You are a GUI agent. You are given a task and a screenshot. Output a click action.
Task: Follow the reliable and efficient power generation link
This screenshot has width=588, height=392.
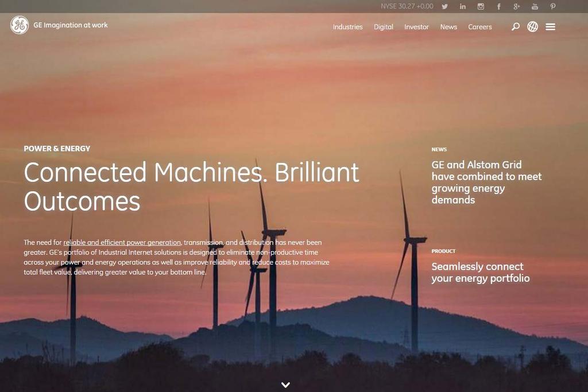pos(122,242)
